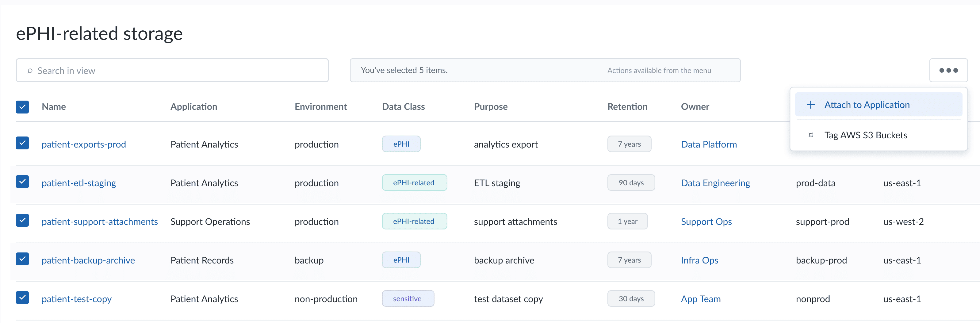Click the magnifier icon in search box
The height and width of the screenshot is (323, 980).
pos(30,71)
